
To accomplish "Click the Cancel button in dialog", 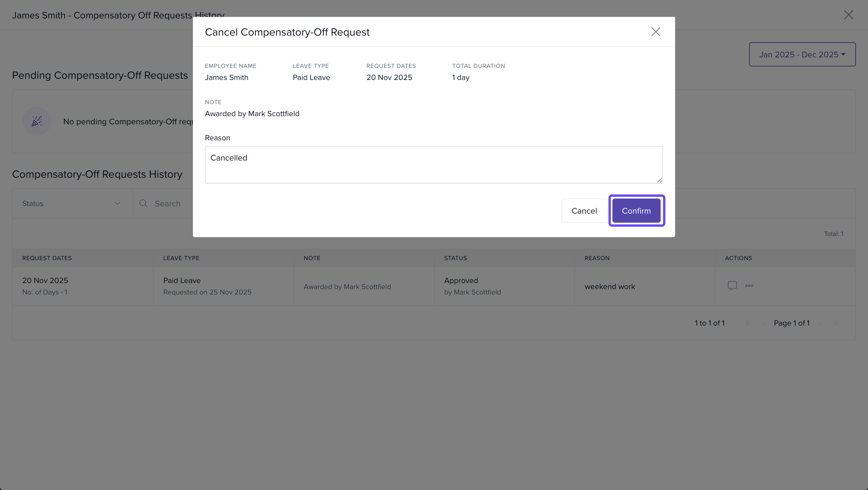I will (x=584, y=211).
